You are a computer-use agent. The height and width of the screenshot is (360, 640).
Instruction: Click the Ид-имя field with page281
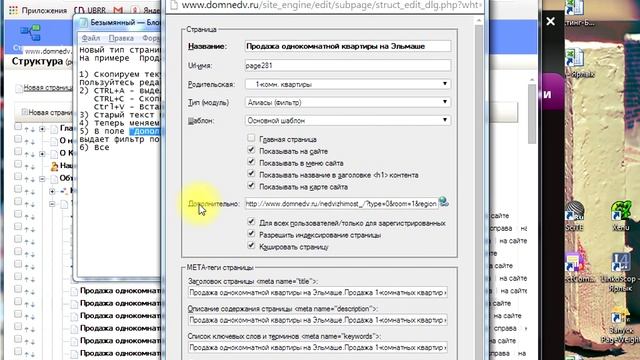click(x=348, y=65)
